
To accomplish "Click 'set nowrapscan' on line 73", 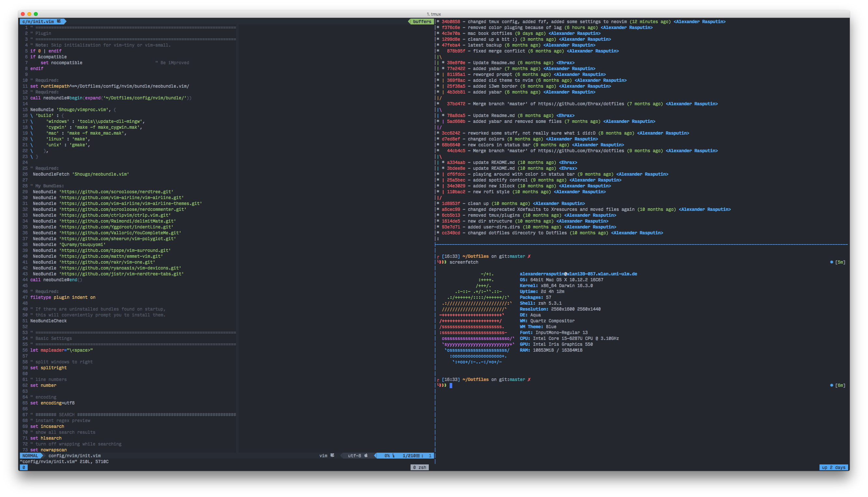I will 49,450.
